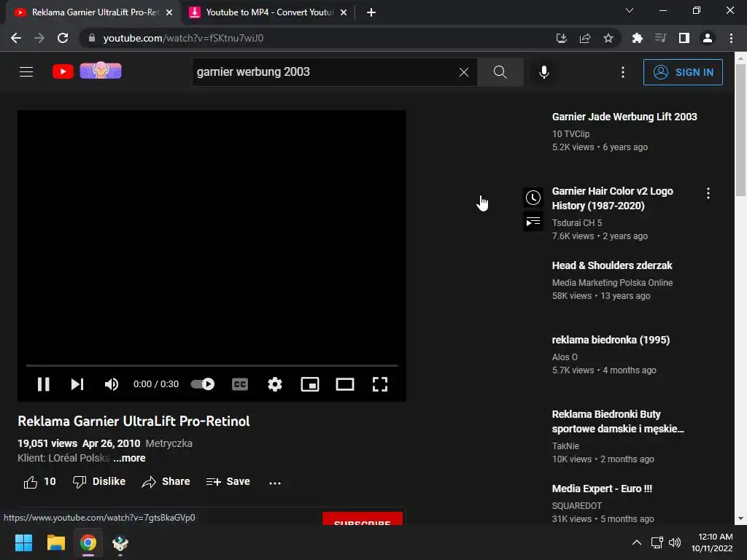Add Garnier Hair Color video to queue
747x560 pixels.
click(533, 222)
